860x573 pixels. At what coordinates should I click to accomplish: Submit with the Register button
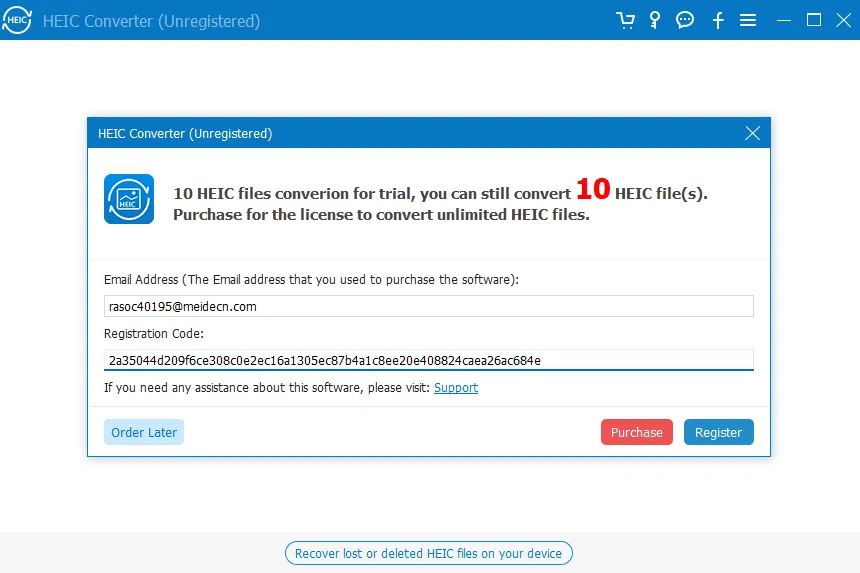point(718,432)
